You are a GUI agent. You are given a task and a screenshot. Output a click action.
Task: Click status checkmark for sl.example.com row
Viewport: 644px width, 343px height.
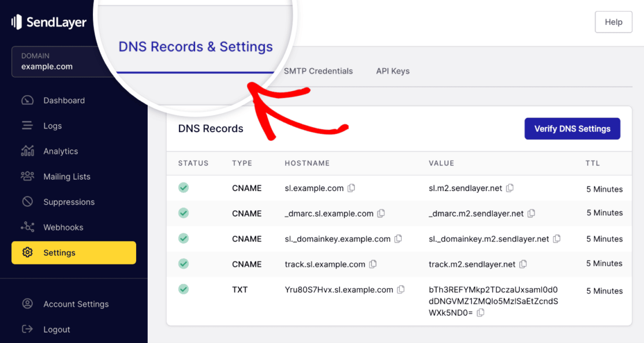184,188
